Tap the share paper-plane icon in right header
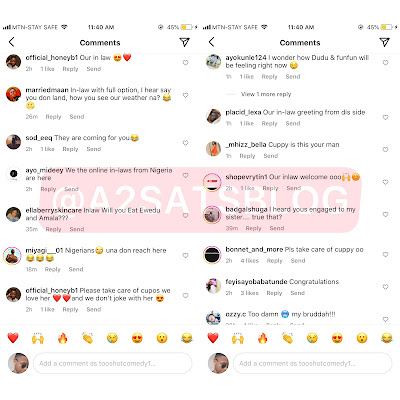 pyautogui.click(x=384, y=42)
